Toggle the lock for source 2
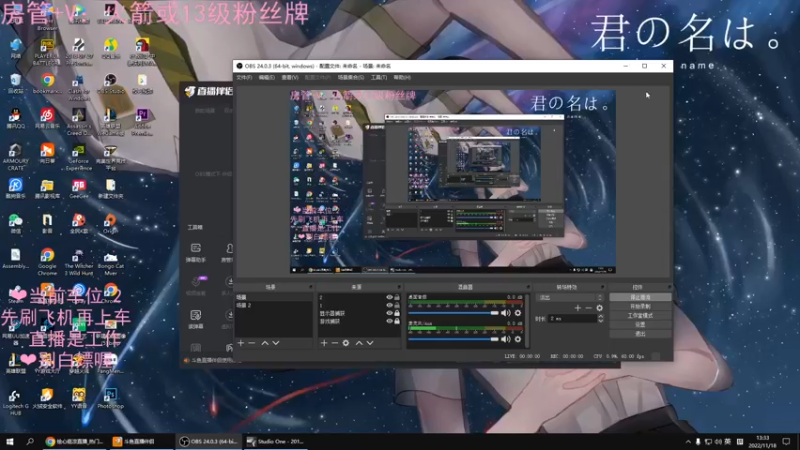Viewport: 800px width, 450px height. point(397,297)
